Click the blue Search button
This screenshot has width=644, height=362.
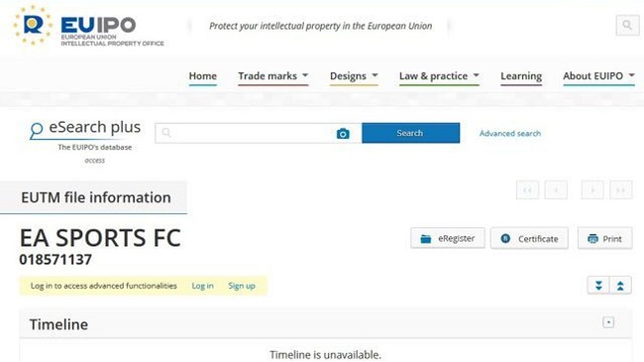(x=411, y=133)
